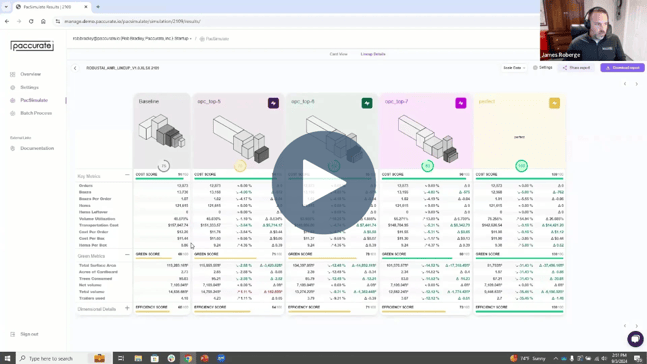Open Overview in the sidebar
The width and height of the screenshot is (647, 364).
click(31, 74)
